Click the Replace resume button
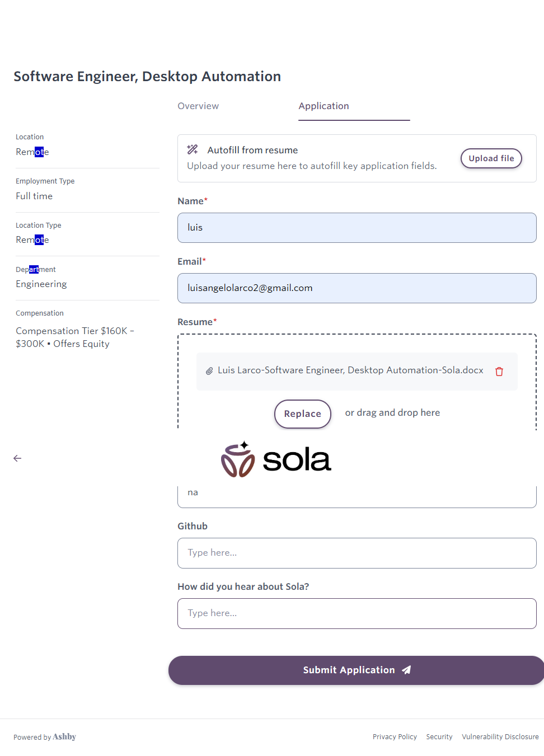Image resolution: width=544 pixels, height=756 pixels. pyautogui.click(x=302, y=414)
